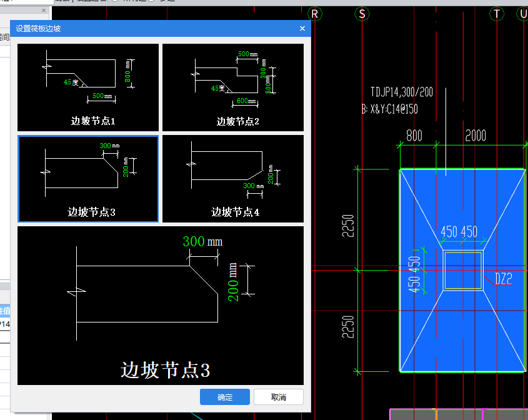Click the 45度 angle label in 边坡节点1
This screenshot has width=528, height=420.
[x=71, y=82]
